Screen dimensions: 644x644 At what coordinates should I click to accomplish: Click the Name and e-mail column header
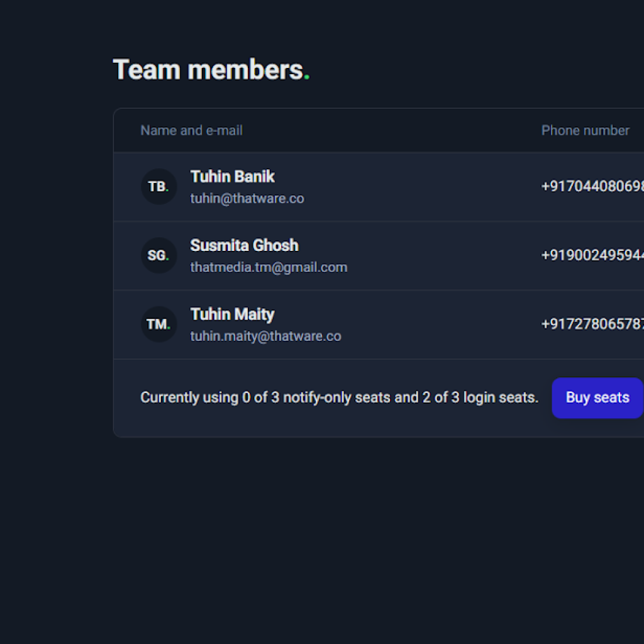pyautogui.click(x=191, y=130)
